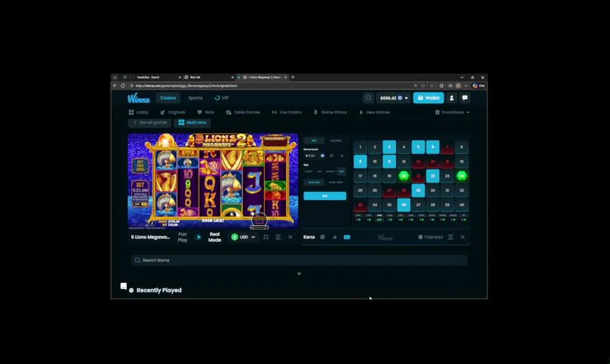Click the Search Game field
Screen dimensions: 610x364
[x=299, y=260]
